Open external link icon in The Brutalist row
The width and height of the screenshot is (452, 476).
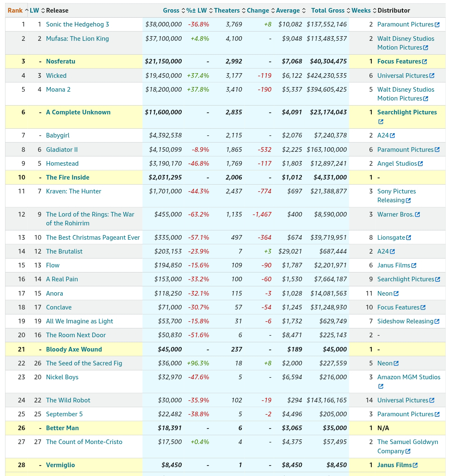pyautogui.click(x=392, y=251)
